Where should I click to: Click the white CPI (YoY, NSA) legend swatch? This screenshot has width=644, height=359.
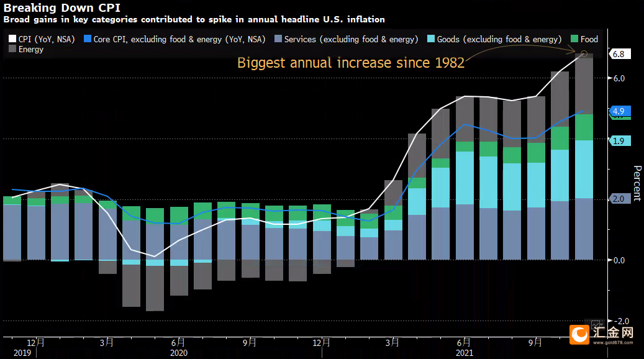(12, 39)
